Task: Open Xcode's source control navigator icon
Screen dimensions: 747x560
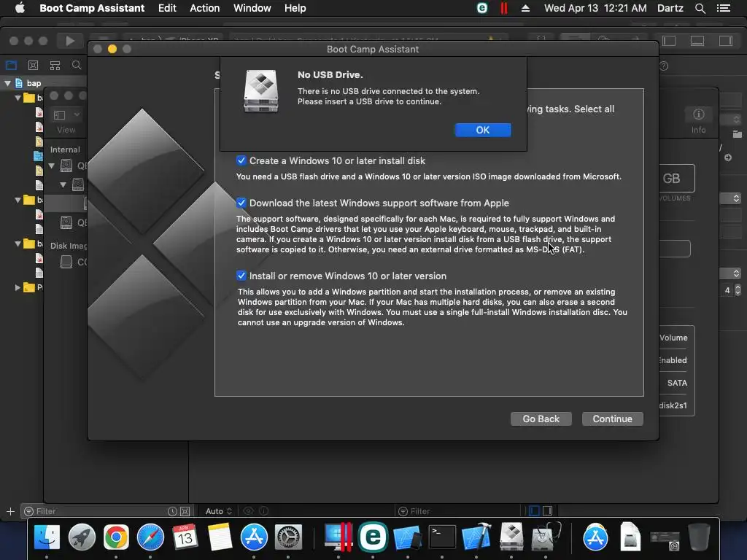Action: pos(33,65)
